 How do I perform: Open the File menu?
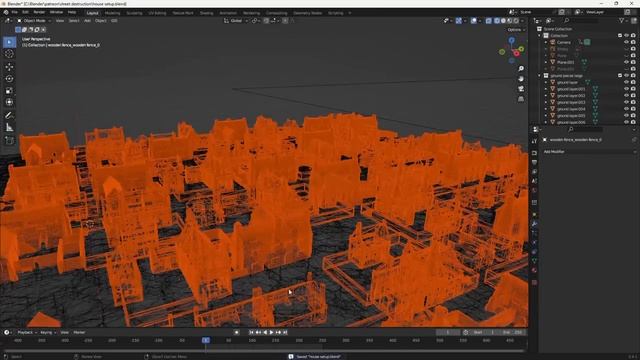click(x=14, y=13)
